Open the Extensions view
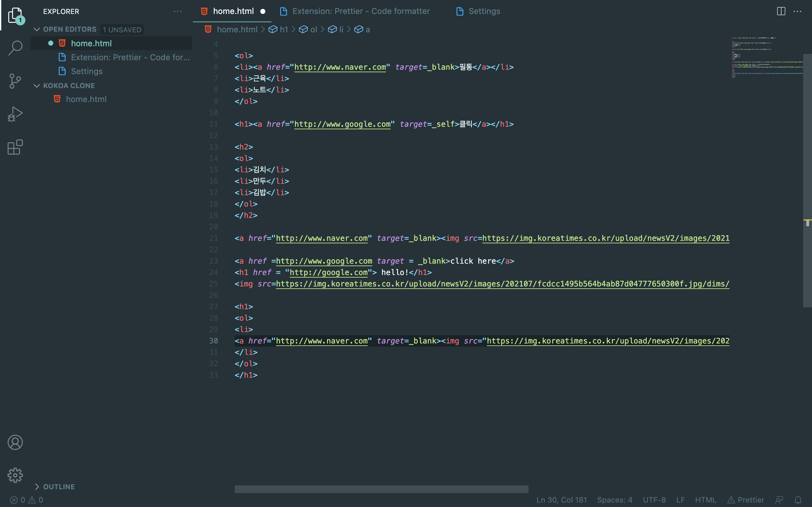Image resolution: width=812 pixels, height=507 pixels. [15, 147]
